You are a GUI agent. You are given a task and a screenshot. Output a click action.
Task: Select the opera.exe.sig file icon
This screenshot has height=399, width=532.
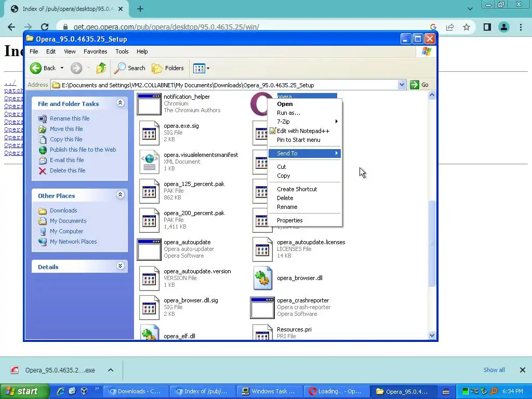149,134
